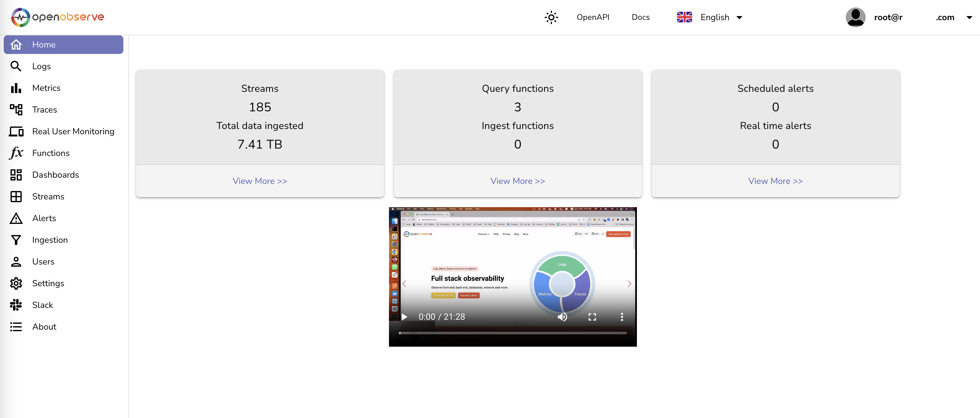The width and height of the screenshot is (980, 418).
Task: Select the Dashboards grid icon
Action: [16, 175]
